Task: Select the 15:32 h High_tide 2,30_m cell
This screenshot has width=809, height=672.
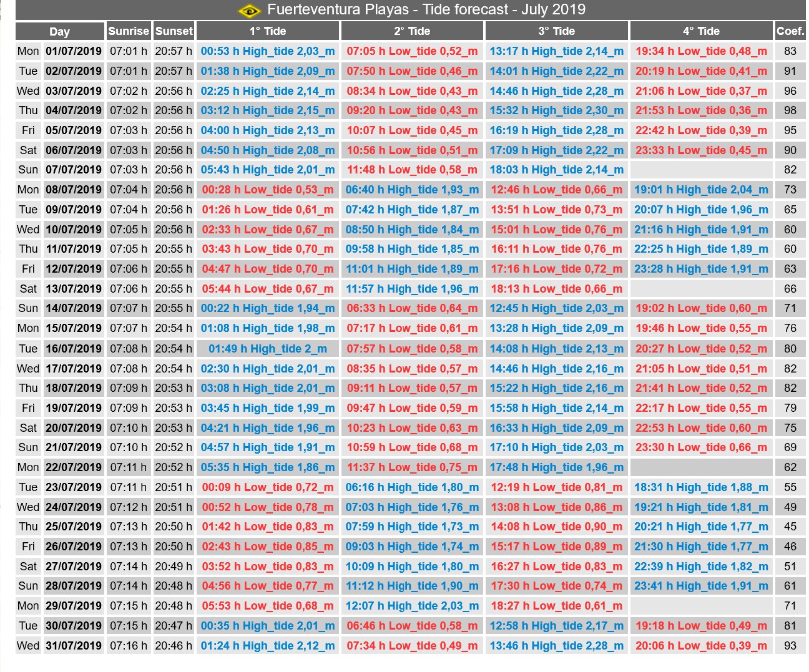Action: [556, 110]
